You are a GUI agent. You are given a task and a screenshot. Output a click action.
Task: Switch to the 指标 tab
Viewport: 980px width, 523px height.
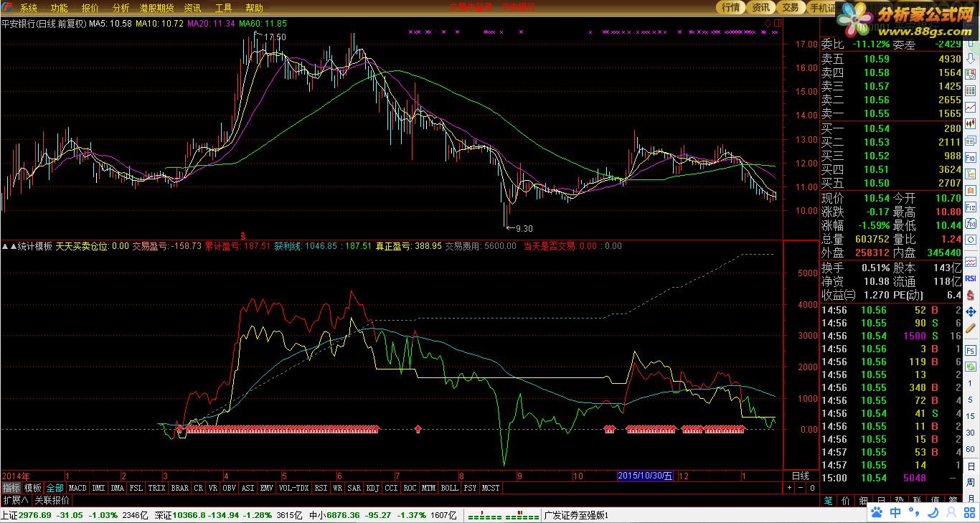pyautogui.click(x=11, y=488)
